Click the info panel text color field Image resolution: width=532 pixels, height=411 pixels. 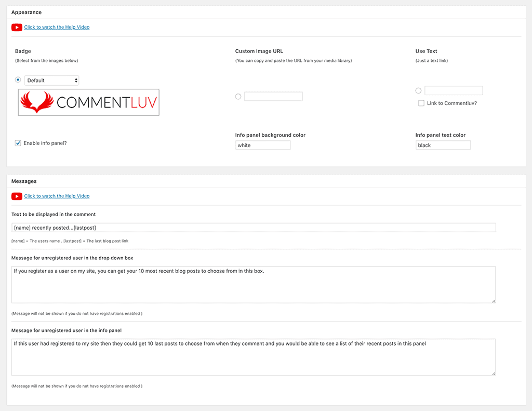(443, 145)
